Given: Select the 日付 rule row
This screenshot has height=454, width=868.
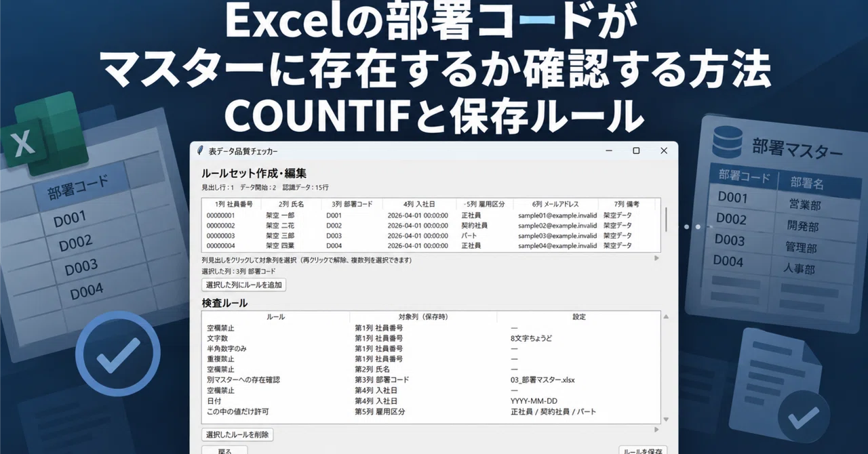Looking at the screenshot, I should tap(431, 401).
